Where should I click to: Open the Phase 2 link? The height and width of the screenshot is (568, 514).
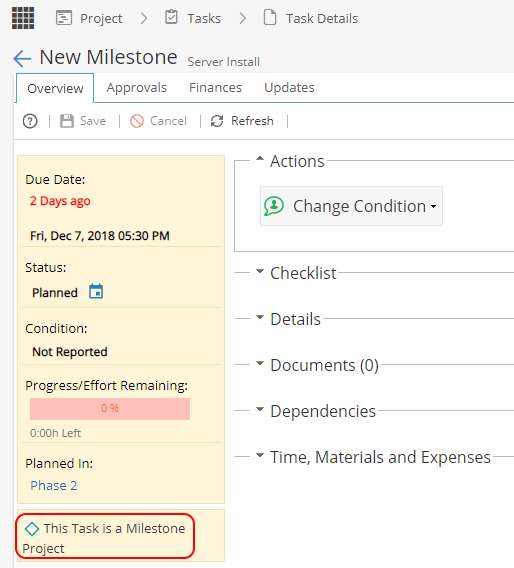tap(54, 486)
